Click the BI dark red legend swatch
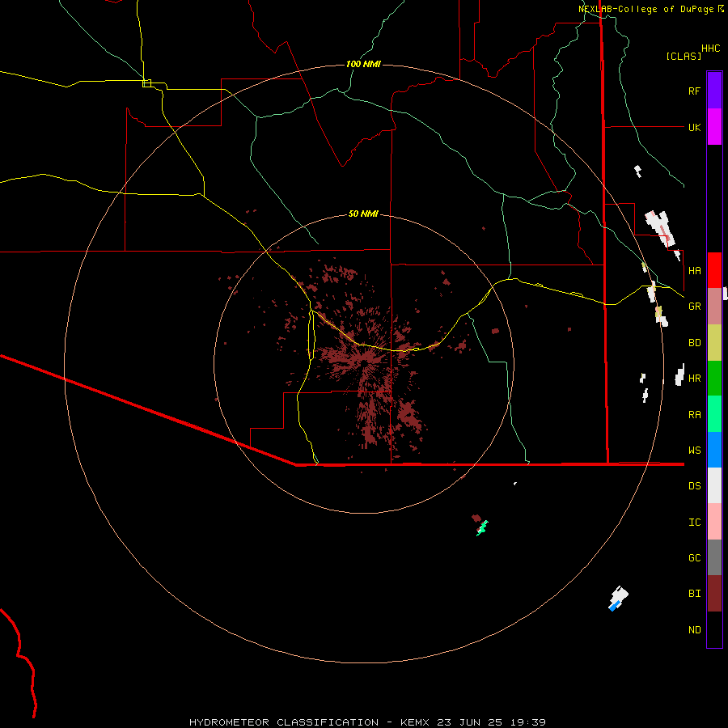Image resolution: width=728 pixels, height=728 pixels. pos(714,594)
